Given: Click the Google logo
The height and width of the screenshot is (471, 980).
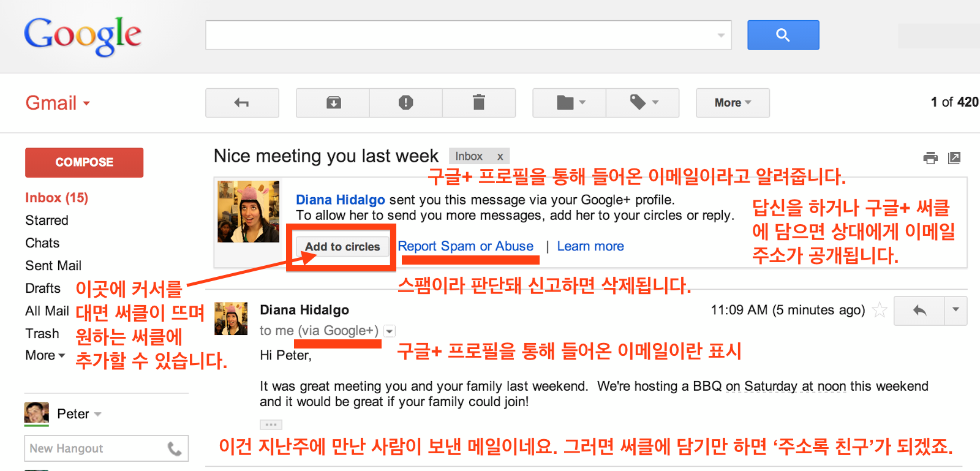Looking at the screenshot, I should click(x=83, y=36).
